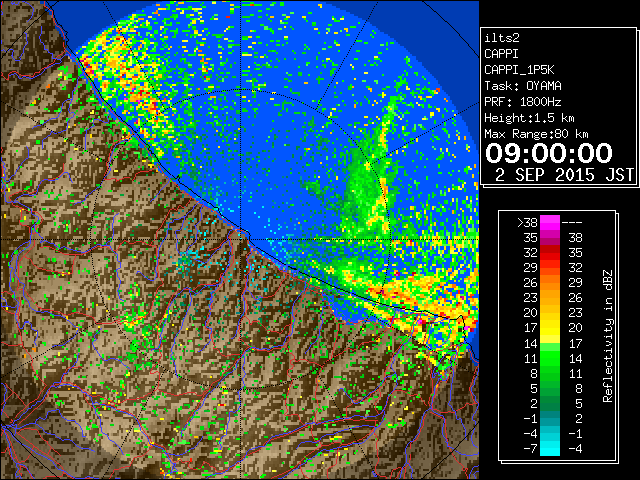Pick the bright magenta swatch topping the color bar
The height and width of the screenshot is (480, 640).
(550, 222)
